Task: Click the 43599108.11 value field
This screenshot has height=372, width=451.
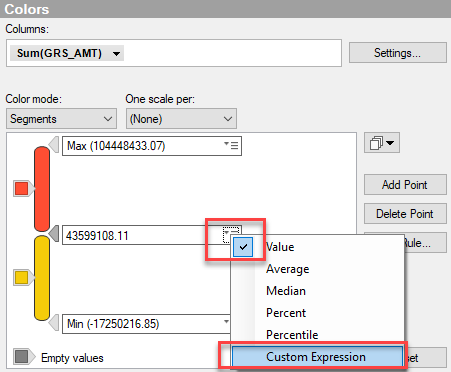Action: click(x=142, y=235)
